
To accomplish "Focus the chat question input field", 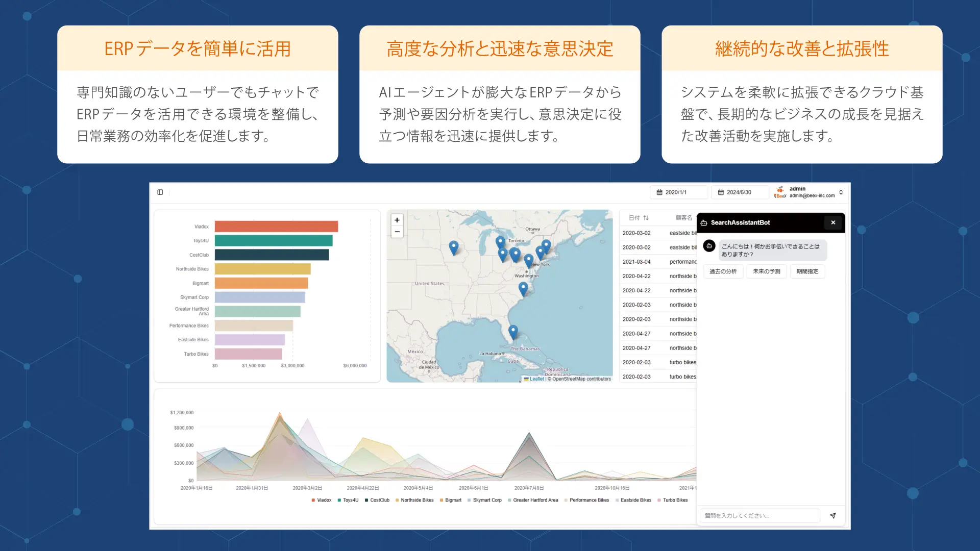I will click(x=759, y=516).
